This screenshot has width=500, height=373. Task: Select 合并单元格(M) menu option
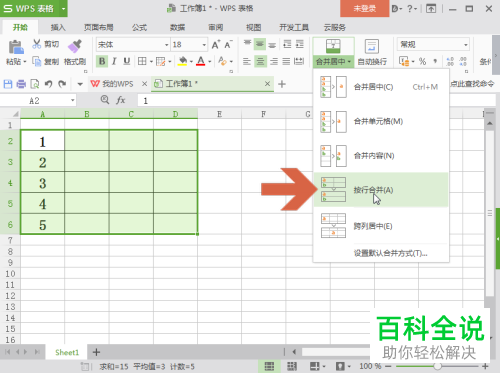pyautogui.click(x=381, y=121)
